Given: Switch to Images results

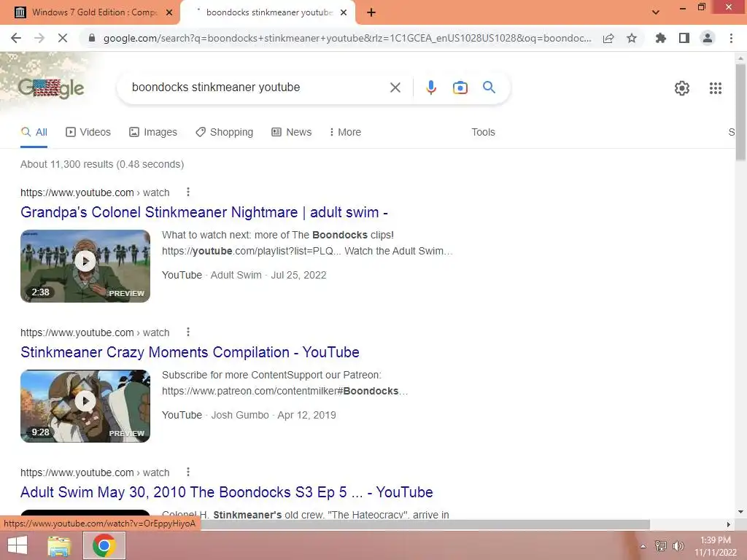Looking at the screenshot, I should coord(153,133).
